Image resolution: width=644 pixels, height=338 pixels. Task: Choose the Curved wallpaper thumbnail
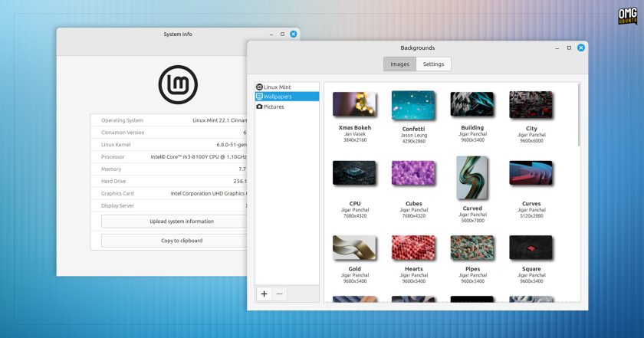472,177
